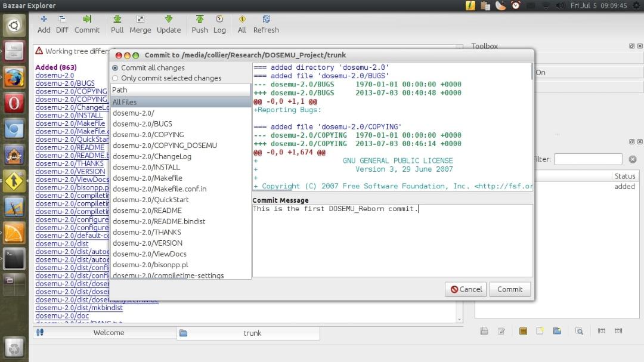The width and height of the screenshot is (644, 362).
Task: Click the scroll-down arrow of working tree pane
Action: [460, 319]
